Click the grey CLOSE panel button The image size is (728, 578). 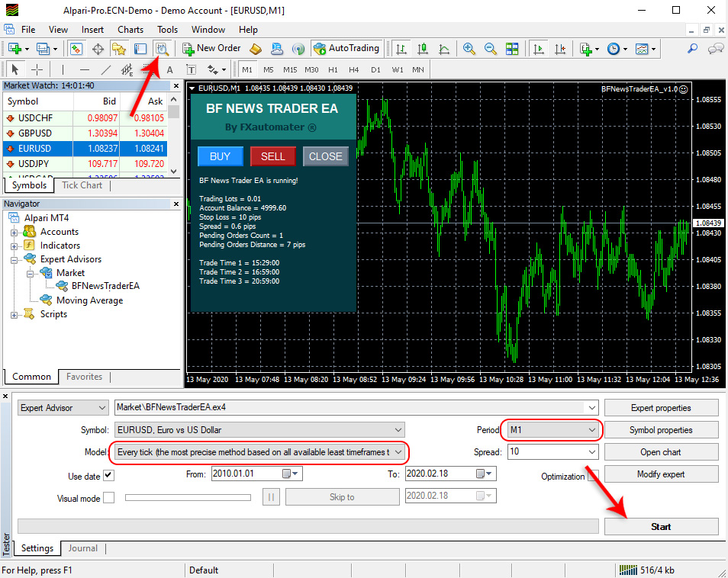[x=326, y=156]
